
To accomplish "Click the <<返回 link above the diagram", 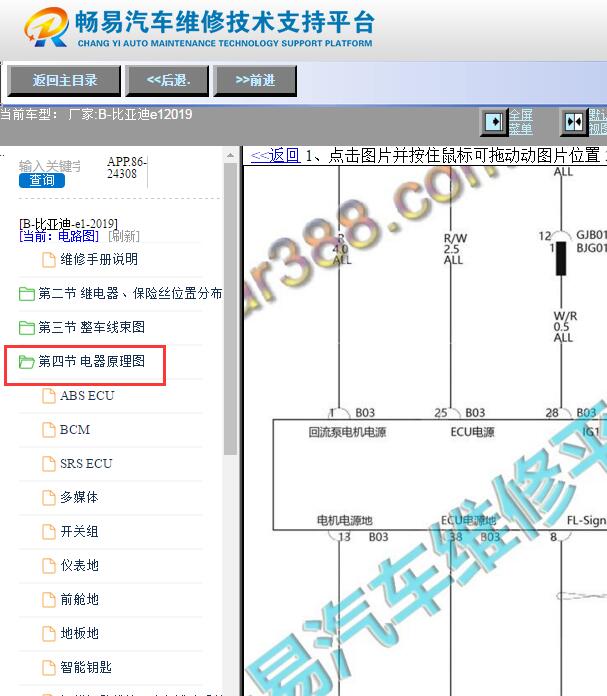I will (275, 155).
